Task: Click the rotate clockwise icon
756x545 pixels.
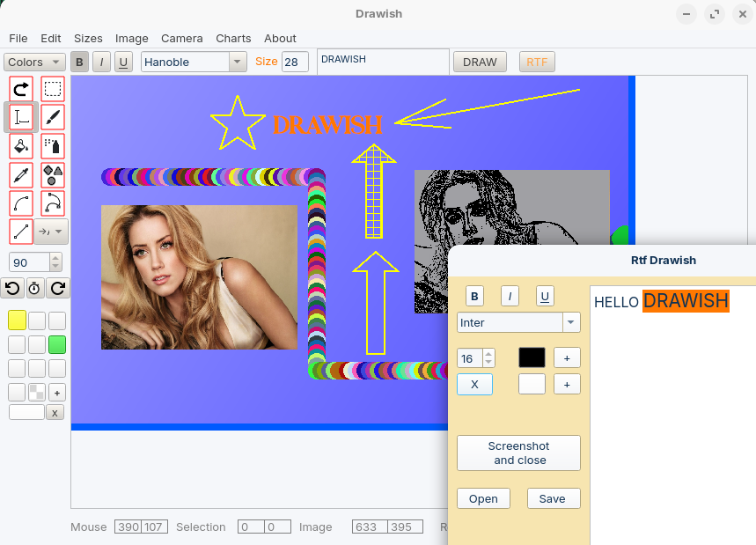Action: point(58,289)
